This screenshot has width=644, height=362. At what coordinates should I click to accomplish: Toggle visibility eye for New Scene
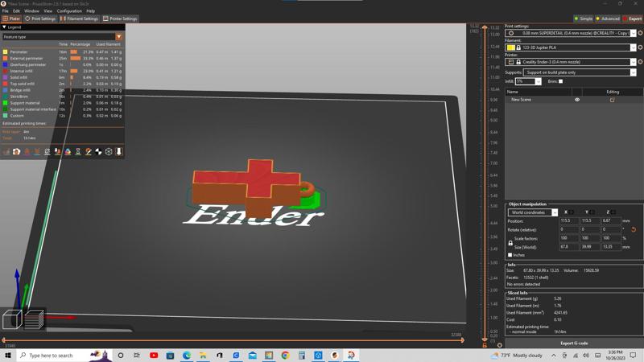[577, 100]
